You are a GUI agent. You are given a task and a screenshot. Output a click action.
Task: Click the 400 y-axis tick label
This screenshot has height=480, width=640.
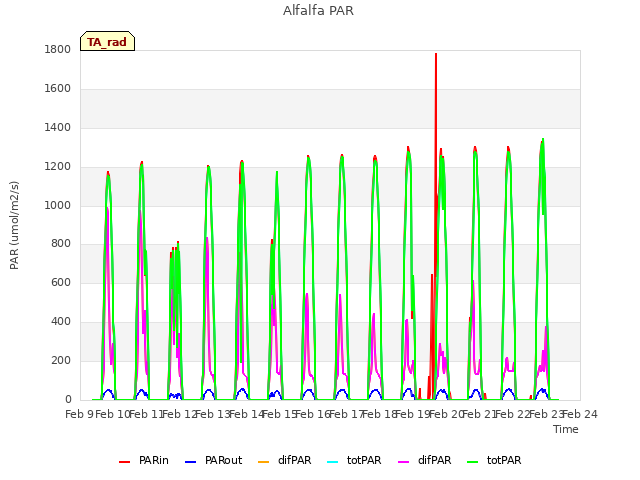tap(61, 322)
